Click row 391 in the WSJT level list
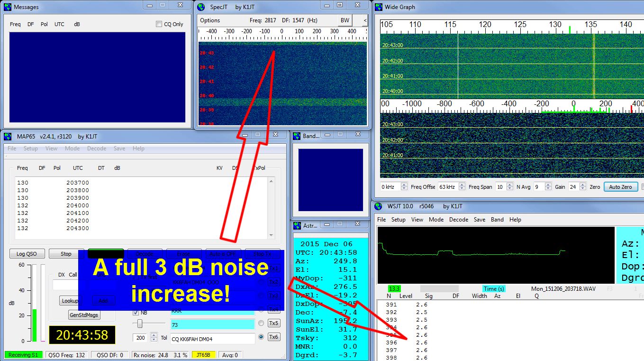 click(407, 305)
